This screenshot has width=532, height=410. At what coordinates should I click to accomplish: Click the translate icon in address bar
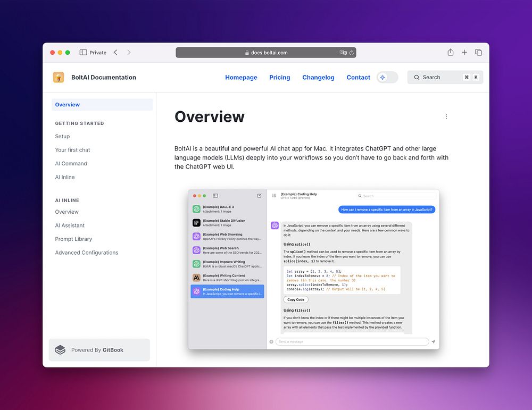coord(343,53)
